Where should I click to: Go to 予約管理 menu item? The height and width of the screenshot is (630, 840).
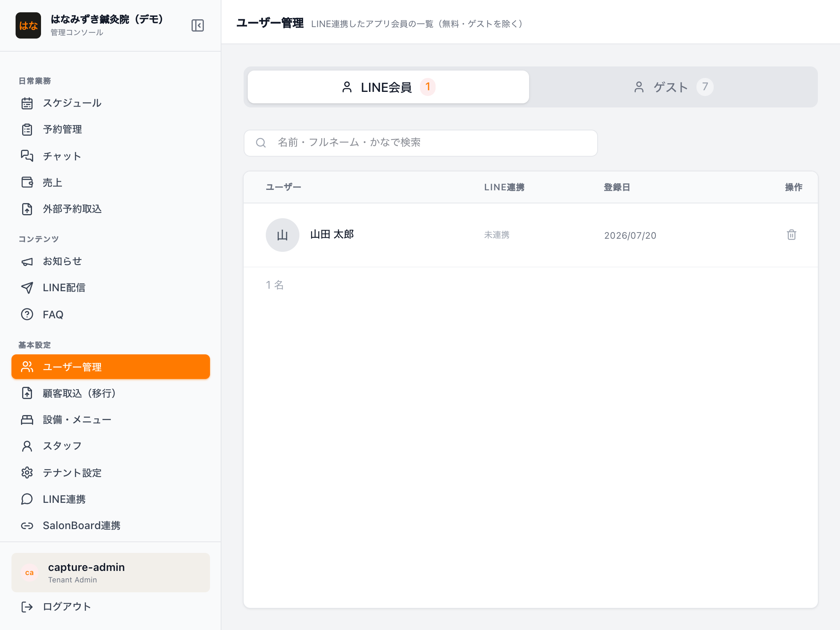[111, 130]
